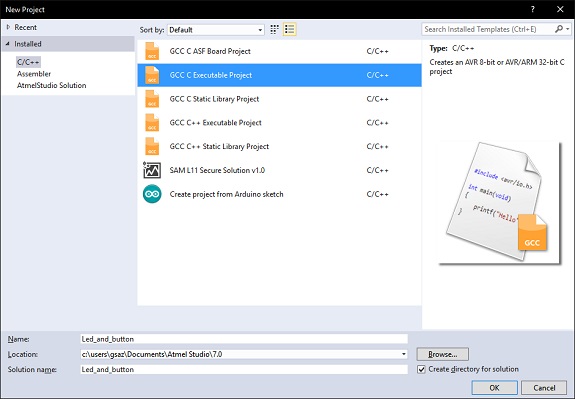The width and height of the screenshot is (575, 399).
Task: Click C/C++ type in SAM L11 row
Action: tap(377, 171)
